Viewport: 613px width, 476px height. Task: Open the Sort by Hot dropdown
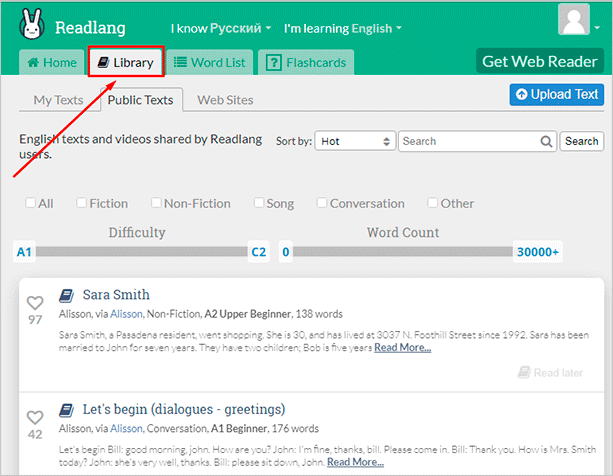point(355,141)
